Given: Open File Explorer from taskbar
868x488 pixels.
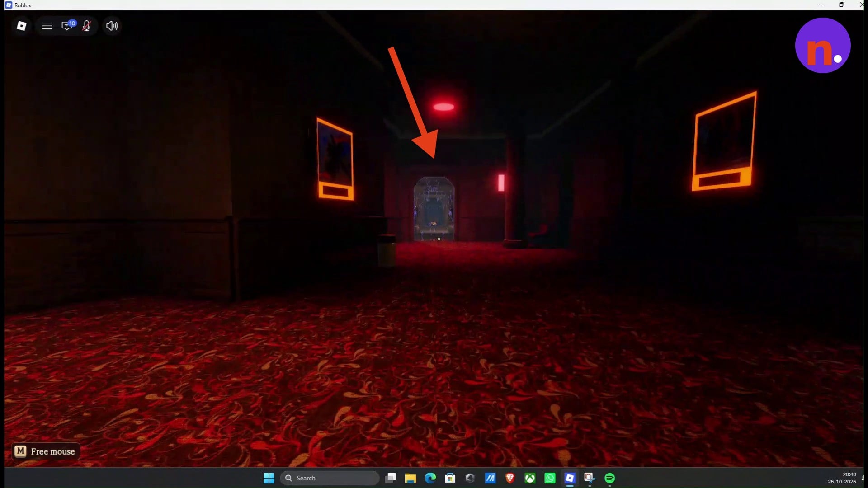Looking at the screenshot, I should (x=410, y=478).
